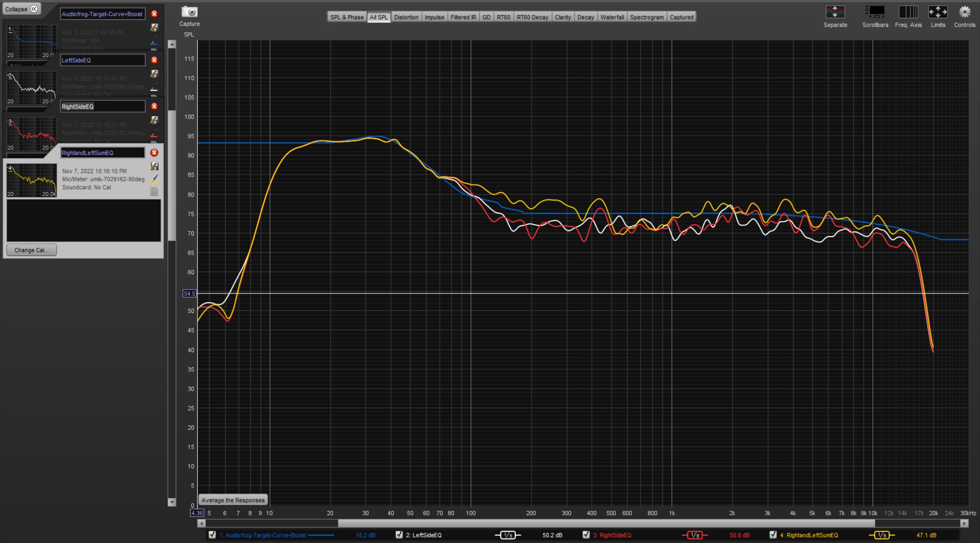The image size is (980, 543).
Task: Click Average the Responses button
Action: (x=233, y=500)
